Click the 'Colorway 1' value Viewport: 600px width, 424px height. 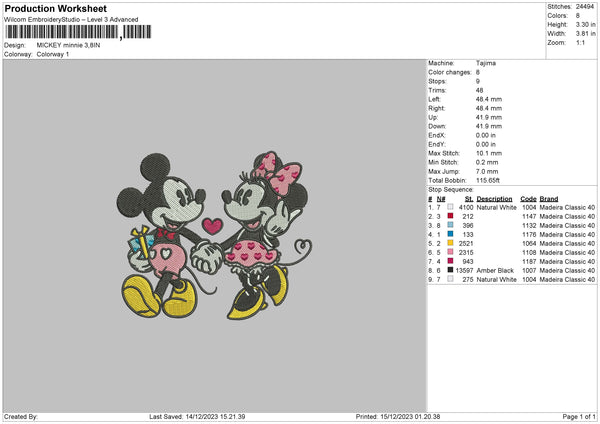coord(53,54)
